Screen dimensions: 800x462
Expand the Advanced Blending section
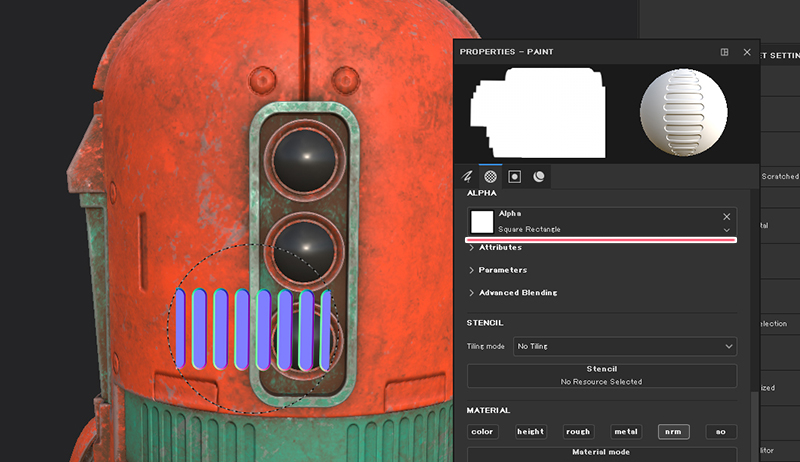pyautogui.click(x=517, y=293)
